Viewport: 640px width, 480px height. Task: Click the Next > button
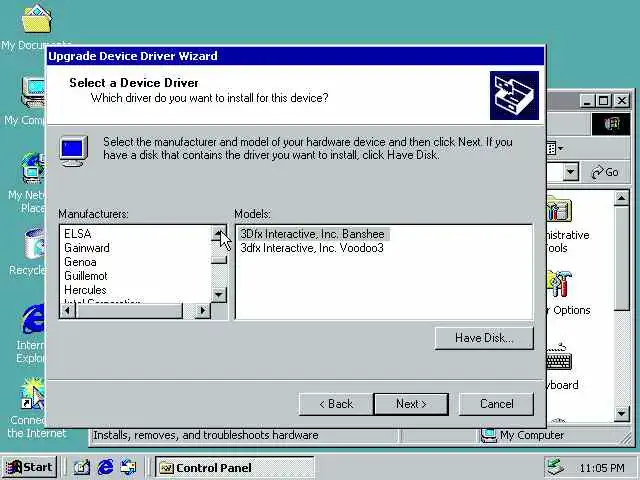[x=411, y=404]
